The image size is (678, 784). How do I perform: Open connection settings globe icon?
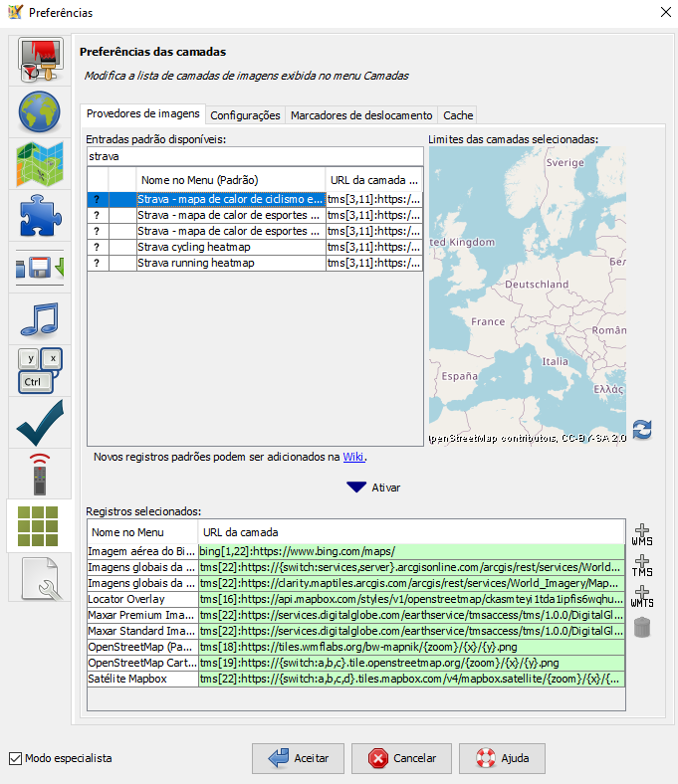[40, 112]
